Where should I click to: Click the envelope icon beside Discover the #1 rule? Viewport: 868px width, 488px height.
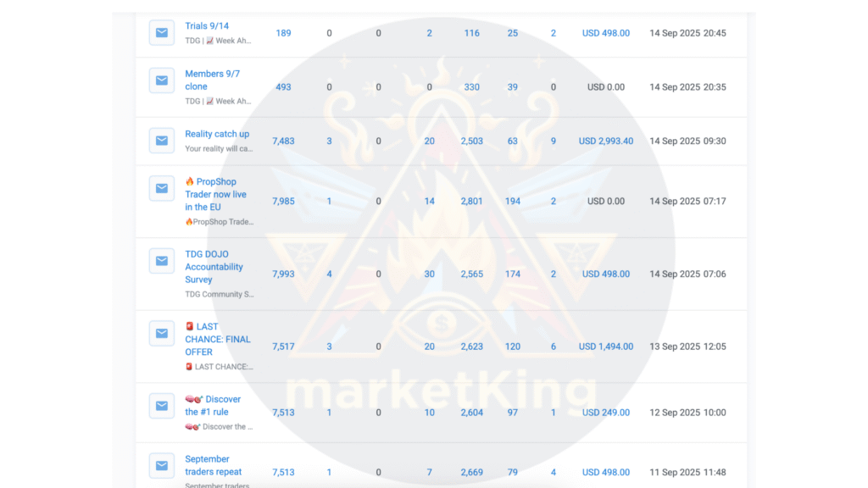click(x=161, y=406)
